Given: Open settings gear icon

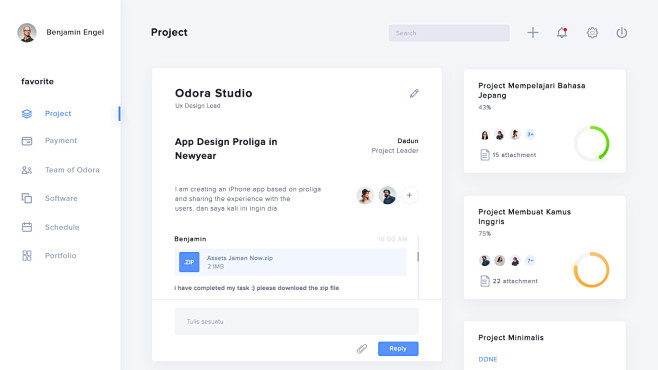Looking at the screenshot, I should click(592, 33).
